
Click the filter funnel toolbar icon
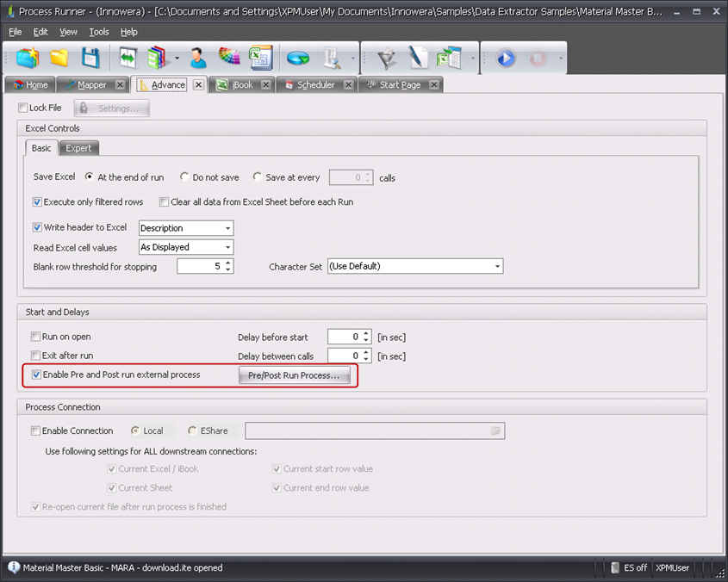(x=386, y=59)
